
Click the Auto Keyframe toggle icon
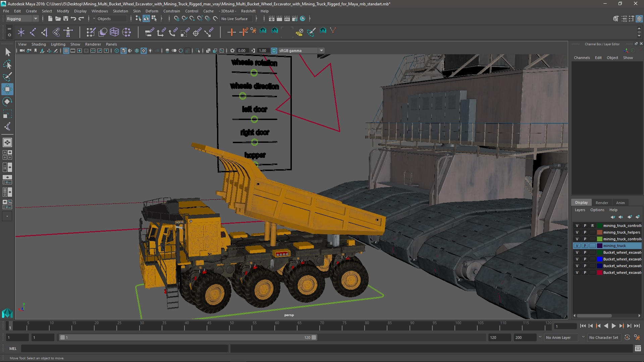(627, 338)
